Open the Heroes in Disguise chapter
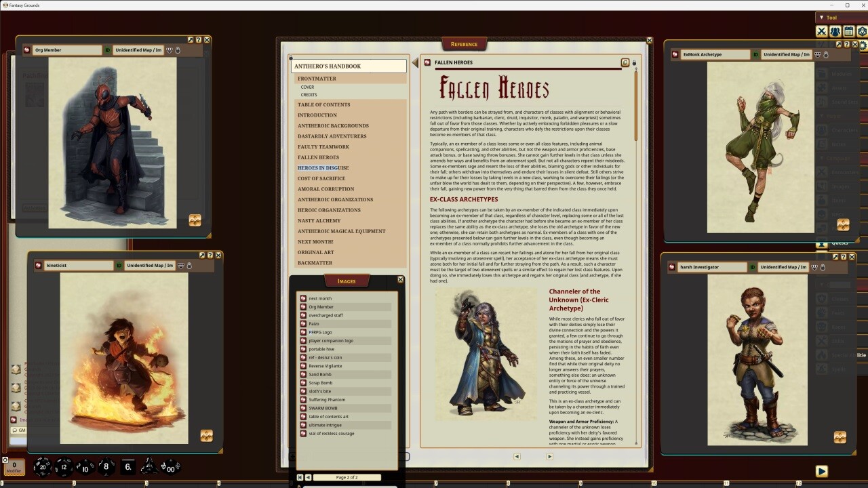 [x=323, y=167]
